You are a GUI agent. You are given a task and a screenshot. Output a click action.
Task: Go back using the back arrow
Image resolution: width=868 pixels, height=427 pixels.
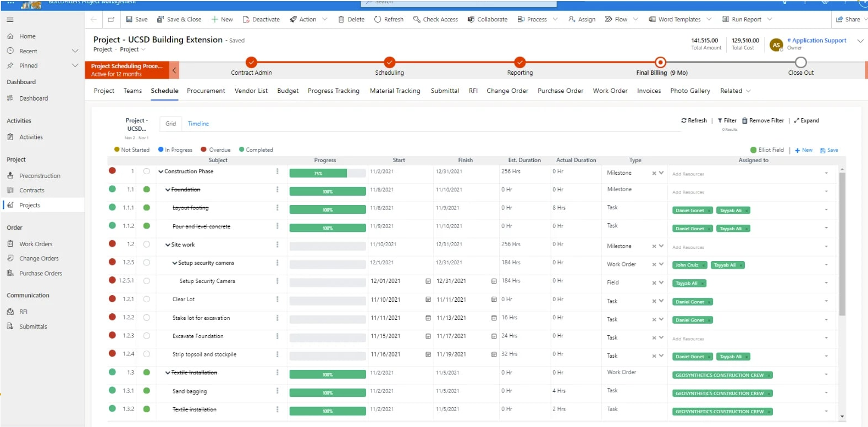pos(93,19)
